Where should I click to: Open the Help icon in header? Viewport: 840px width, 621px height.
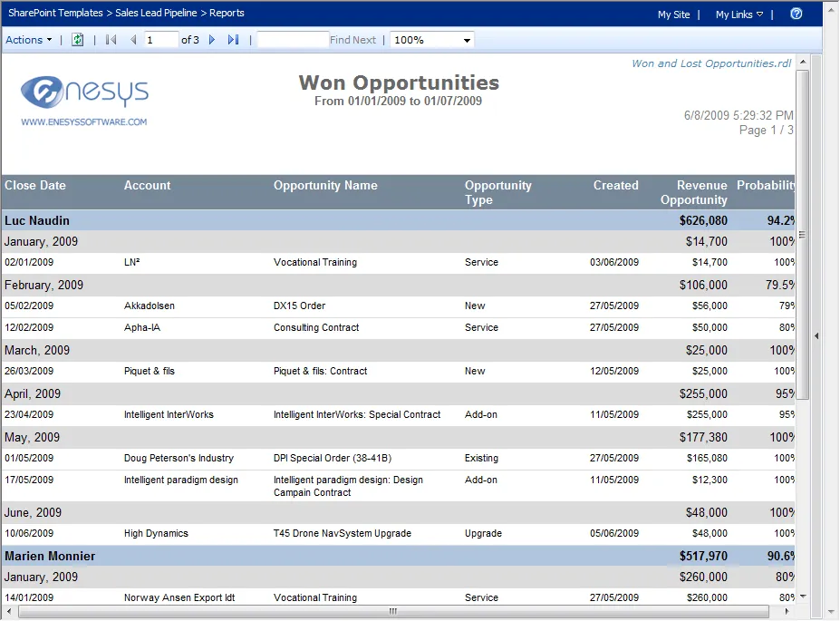click(x=797, y=14)
